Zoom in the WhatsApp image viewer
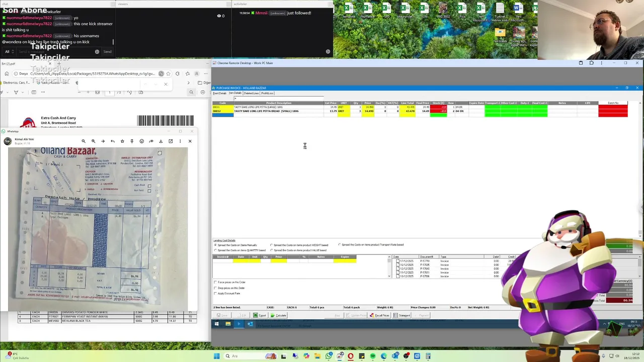This screenshot has width=644, height=362. (x=93, y=141)
